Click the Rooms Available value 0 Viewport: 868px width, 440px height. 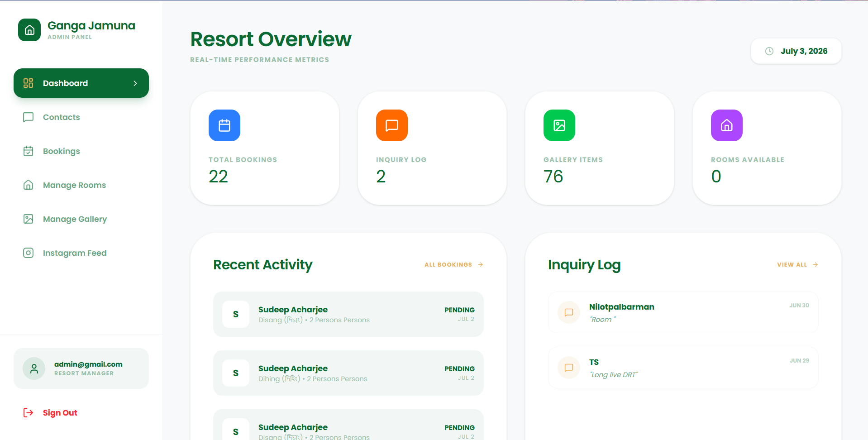click(716, 177)
